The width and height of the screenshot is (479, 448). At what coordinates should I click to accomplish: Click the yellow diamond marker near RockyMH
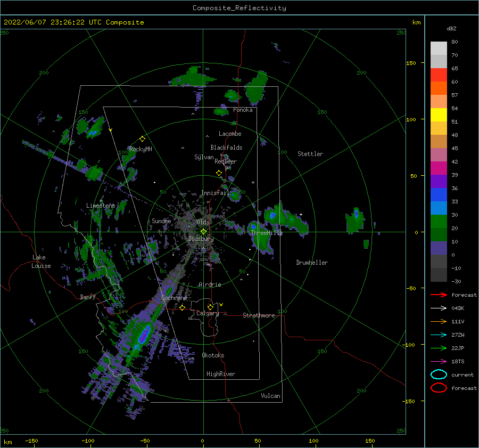click(142, 139)
